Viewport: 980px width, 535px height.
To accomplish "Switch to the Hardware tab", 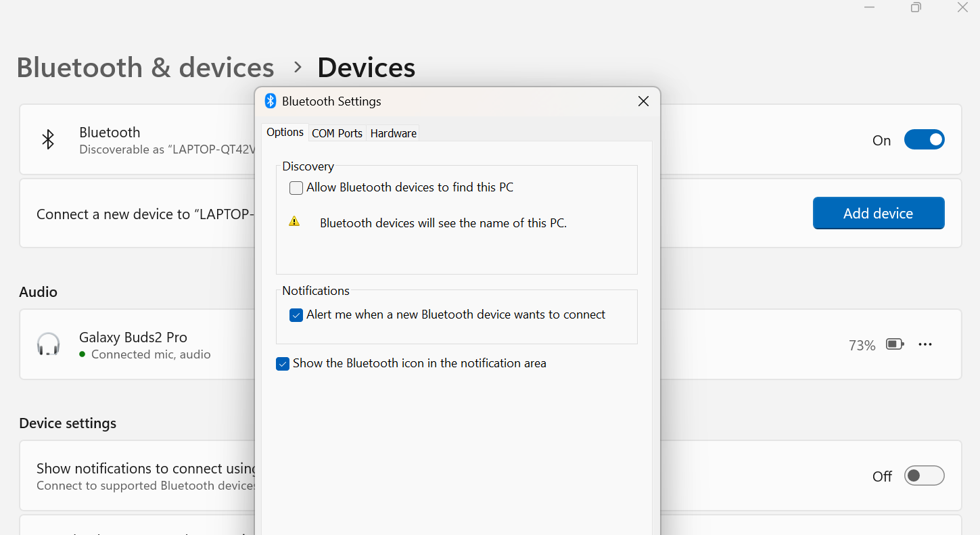I will tap(393, 133).
